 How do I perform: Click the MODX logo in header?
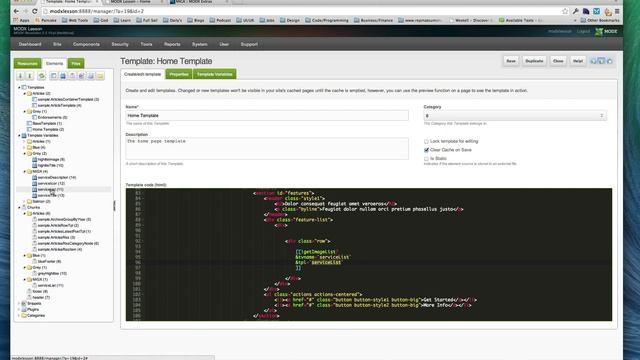(606, 31)
